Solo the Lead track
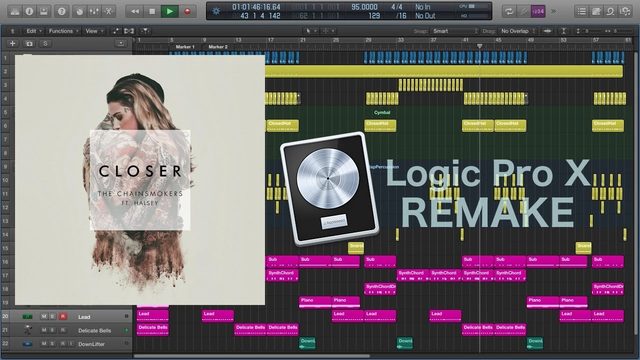Viewport: 640px width, 360px height. (53, 317)
